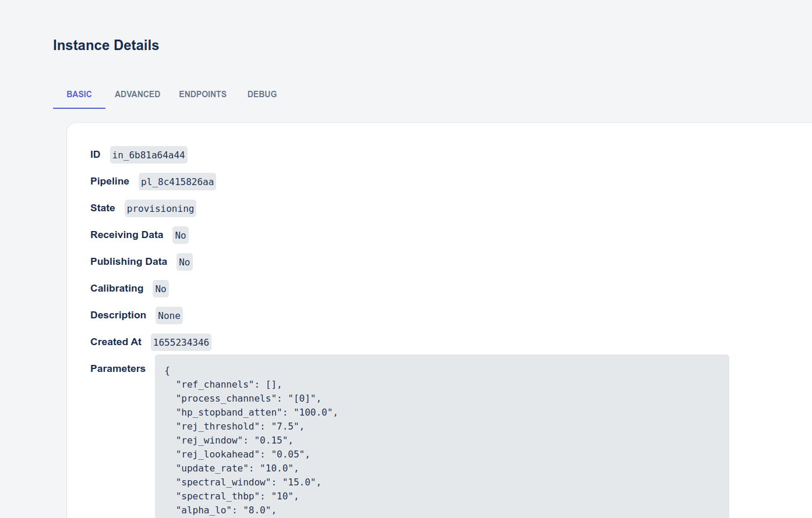The width and height of the screenshot is (812, 518).
Task: Click the provisioning state value
Action: 160,208
